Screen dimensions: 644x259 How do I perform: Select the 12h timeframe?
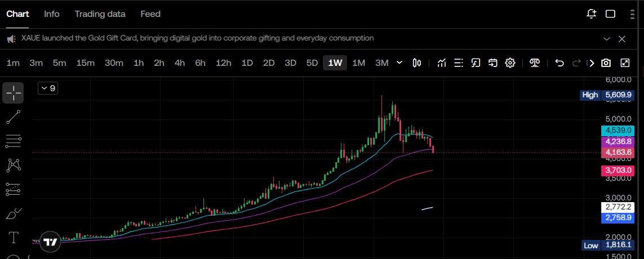point(224,63)
